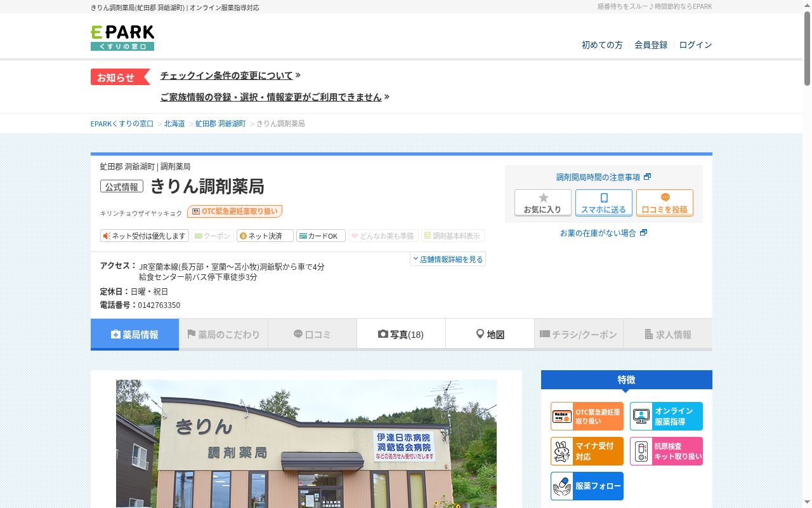Select the マイナ受付対応 feature tile

point(587,451)
